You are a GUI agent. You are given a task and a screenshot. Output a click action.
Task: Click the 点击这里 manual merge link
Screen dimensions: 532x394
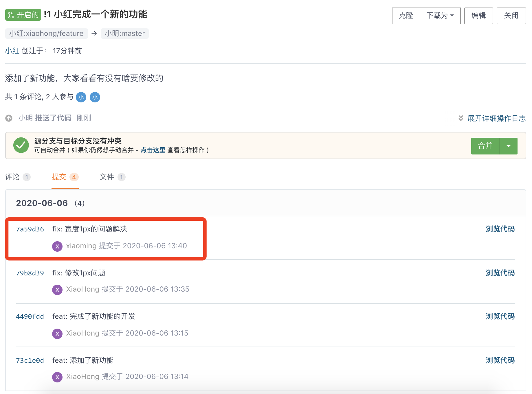pyautogui.click(x=153, y=150)
